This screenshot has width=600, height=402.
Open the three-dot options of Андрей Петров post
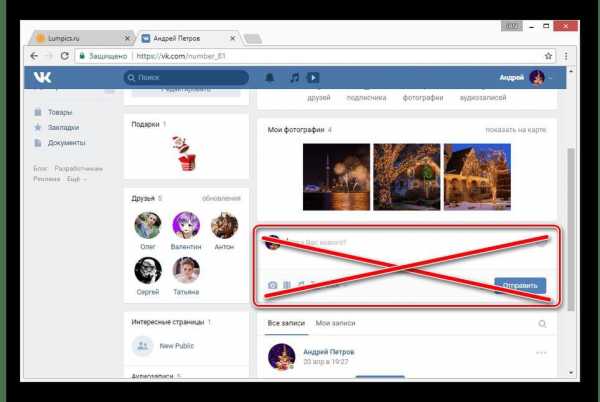541,352
